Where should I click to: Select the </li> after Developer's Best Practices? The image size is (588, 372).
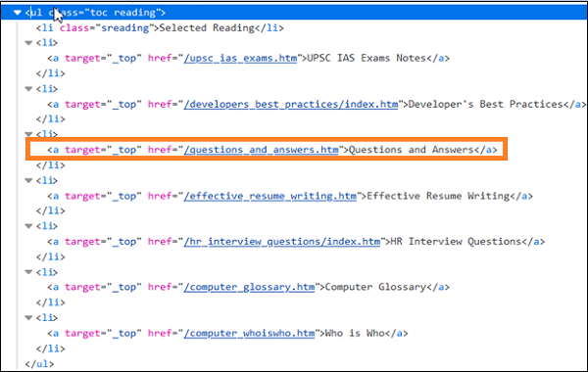pyautogui.click(x=50, y=119)
